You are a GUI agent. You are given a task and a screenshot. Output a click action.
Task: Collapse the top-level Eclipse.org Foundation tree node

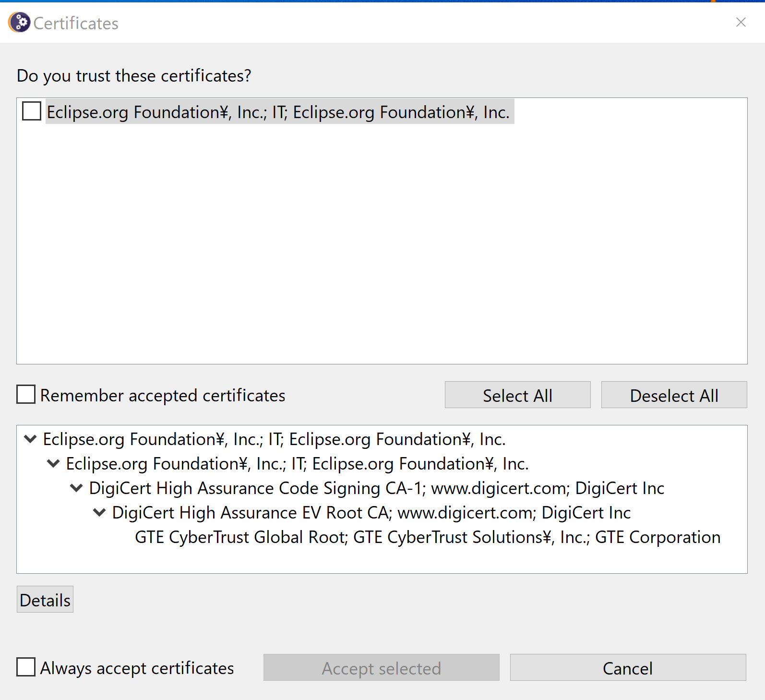click(x=30, y=439)
